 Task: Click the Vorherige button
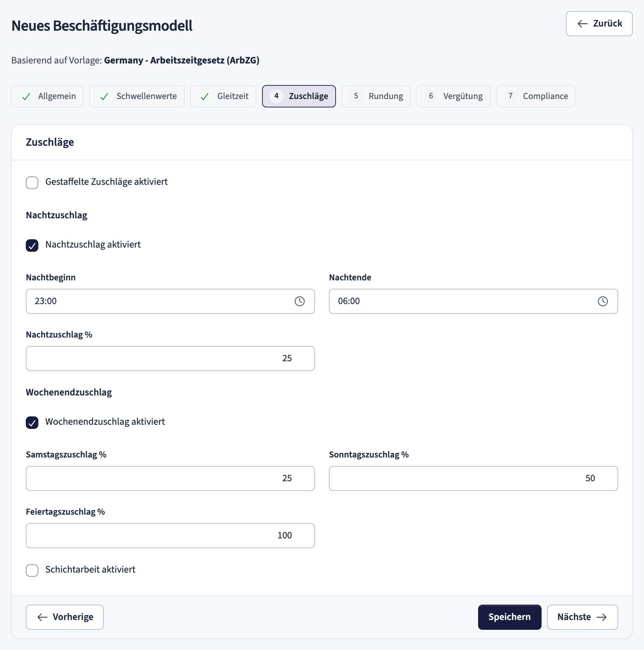point(65,617)
